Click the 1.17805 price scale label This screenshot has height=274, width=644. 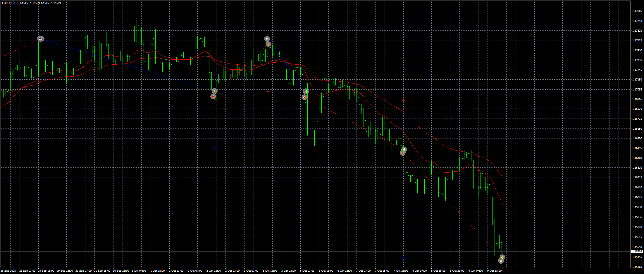[637, 11]
